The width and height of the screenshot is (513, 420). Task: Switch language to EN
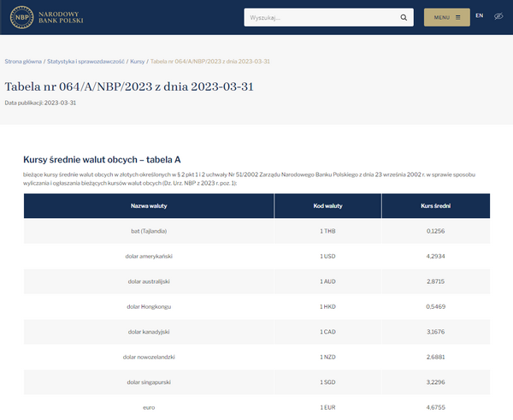pyautogui.click(x=479, y=15)
